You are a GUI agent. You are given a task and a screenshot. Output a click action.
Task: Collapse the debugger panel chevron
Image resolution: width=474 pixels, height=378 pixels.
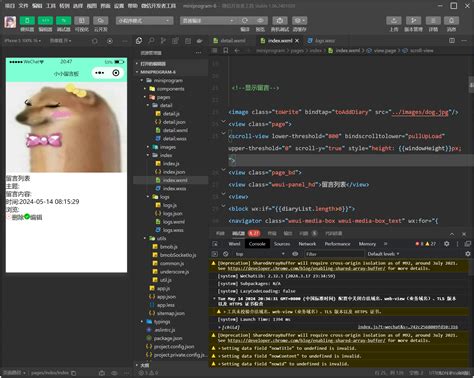[x=452, y=234]
